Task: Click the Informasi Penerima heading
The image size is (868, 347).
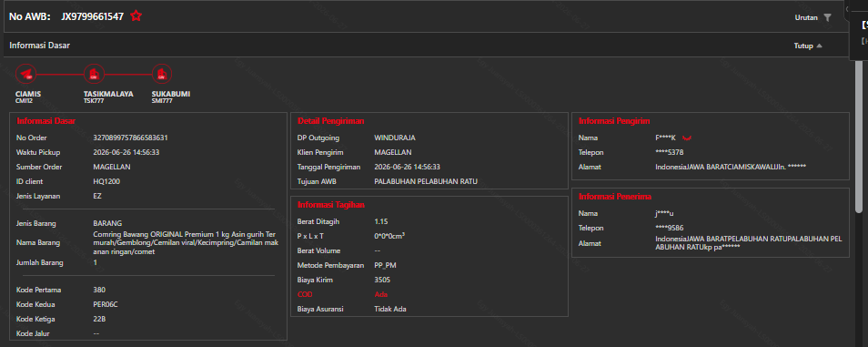Action: (x=615, y=196)
